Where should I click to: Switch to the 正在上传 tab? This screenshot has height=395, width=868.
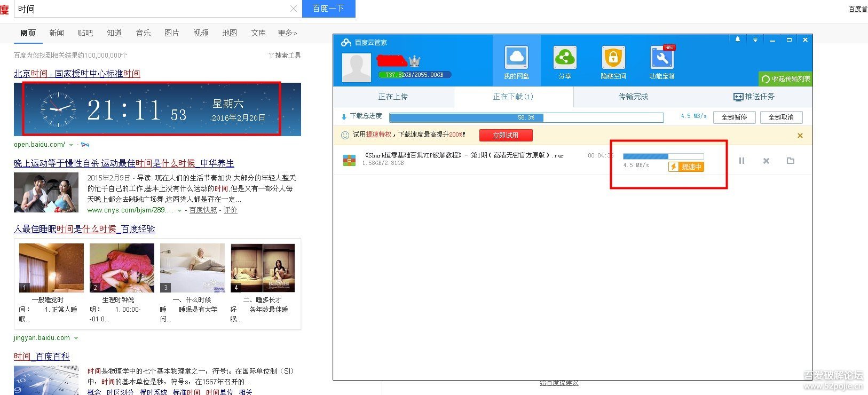coord(393,97)
